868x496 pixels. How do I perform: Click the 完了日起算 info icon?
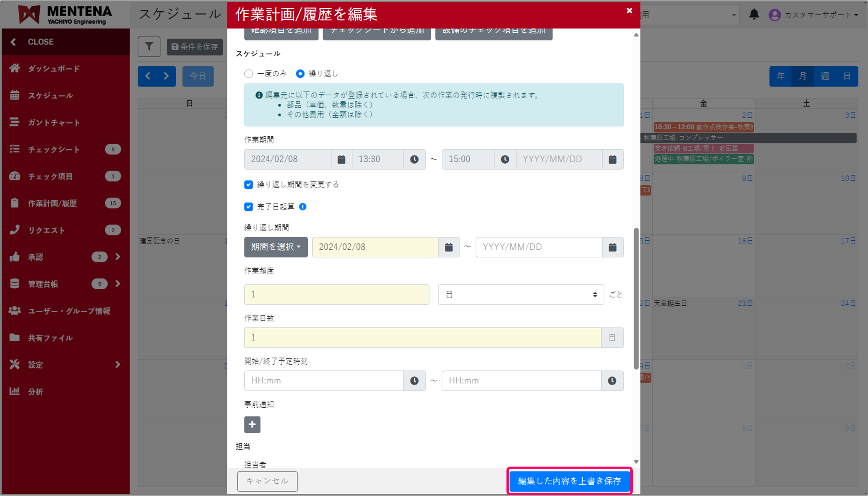tap(303, 207)
